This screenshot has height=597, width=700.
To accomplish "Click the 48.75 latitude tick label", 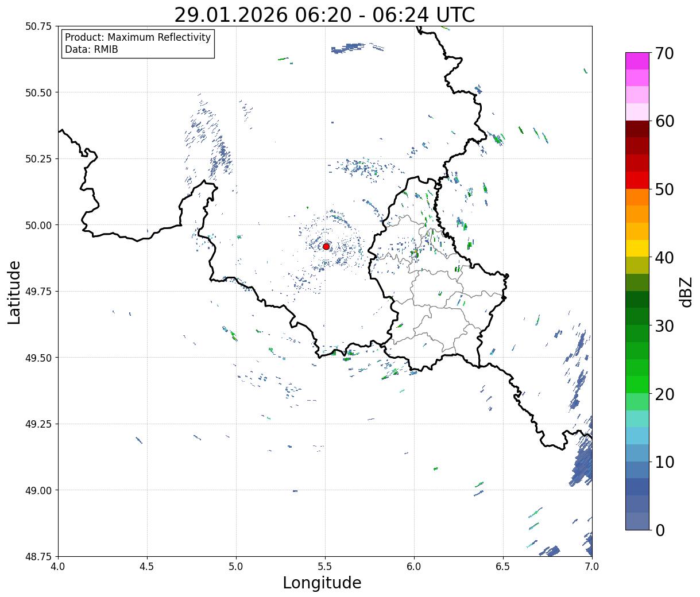I will coord(38,557).
